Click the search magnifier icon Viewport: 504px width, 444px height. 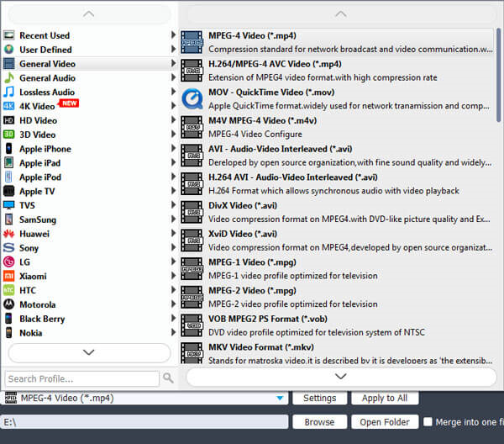click(x=168, y=378)
